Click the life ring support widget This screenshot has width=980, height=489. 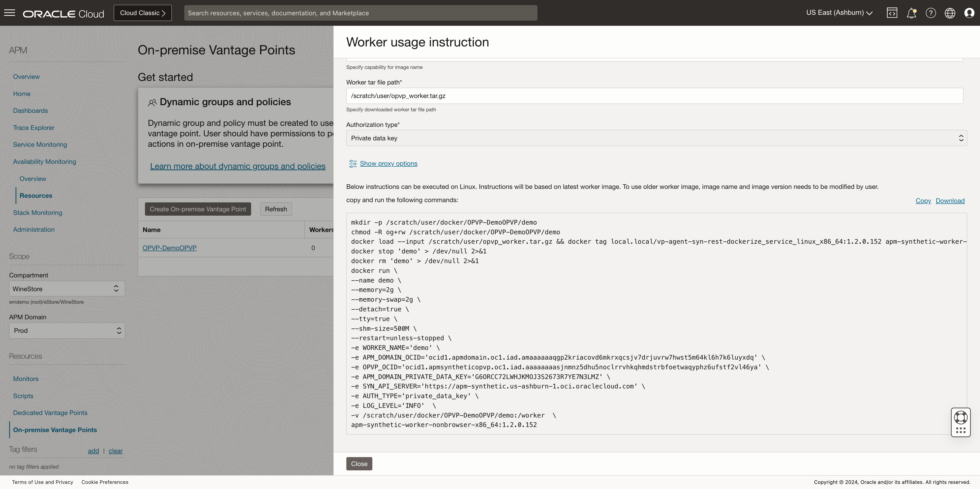[x=961, y=418]
